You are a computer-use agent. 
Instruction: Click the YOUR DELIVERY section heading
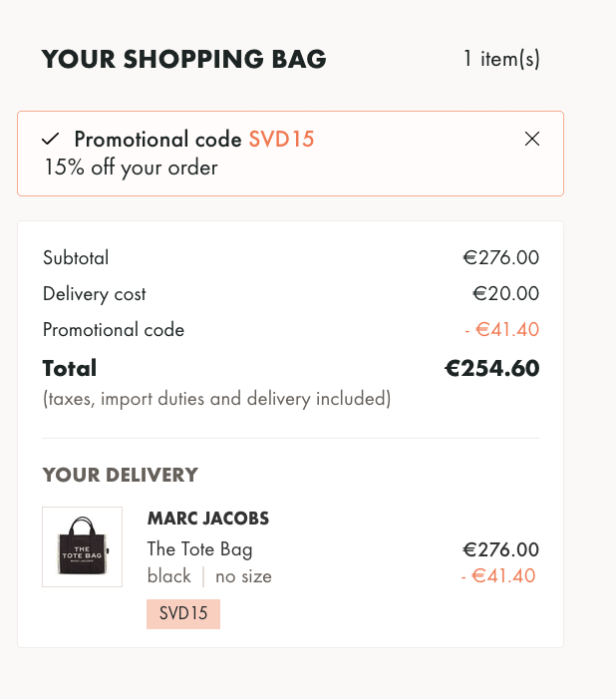click(x=121, y=475)
